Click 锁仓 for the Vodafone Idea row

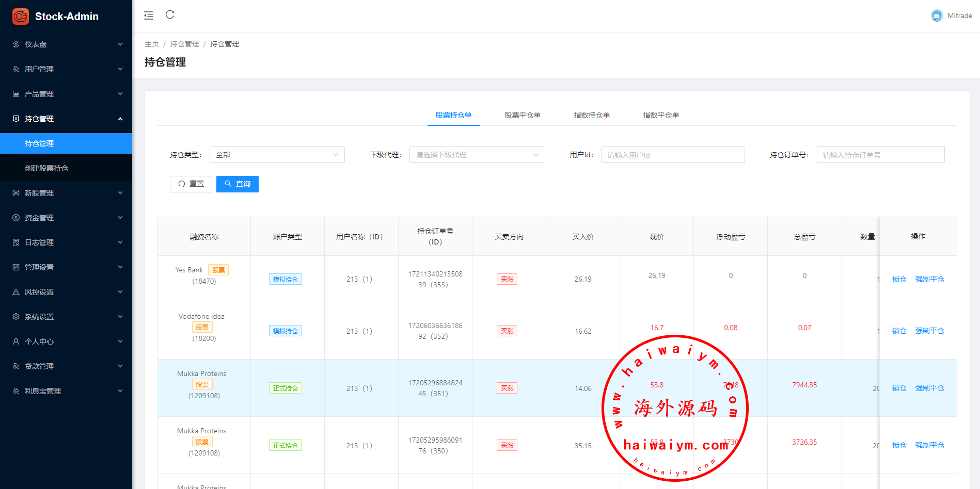pos(899,331)
